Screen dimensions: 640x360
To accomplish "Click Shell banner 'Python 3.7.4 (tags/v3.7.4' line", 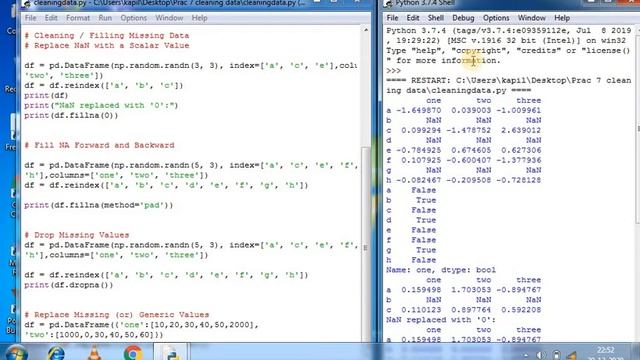I will pyautogui.click(x=509, y=31).
